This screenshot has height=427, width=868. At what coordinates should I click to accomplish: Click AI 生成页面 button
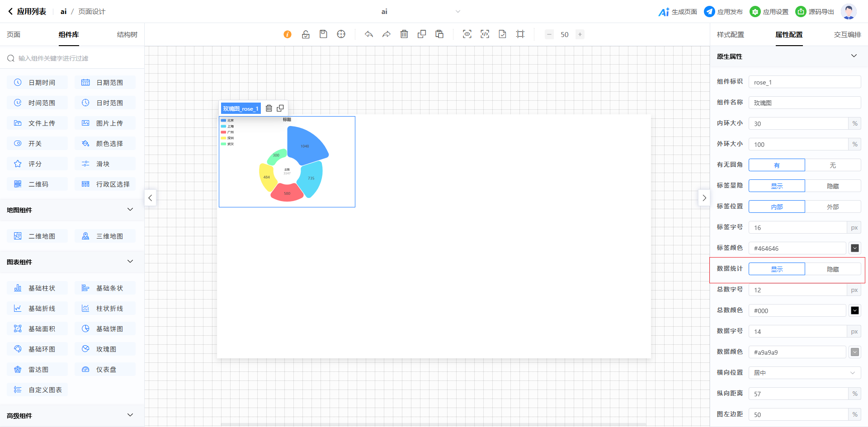coord(678,12)
